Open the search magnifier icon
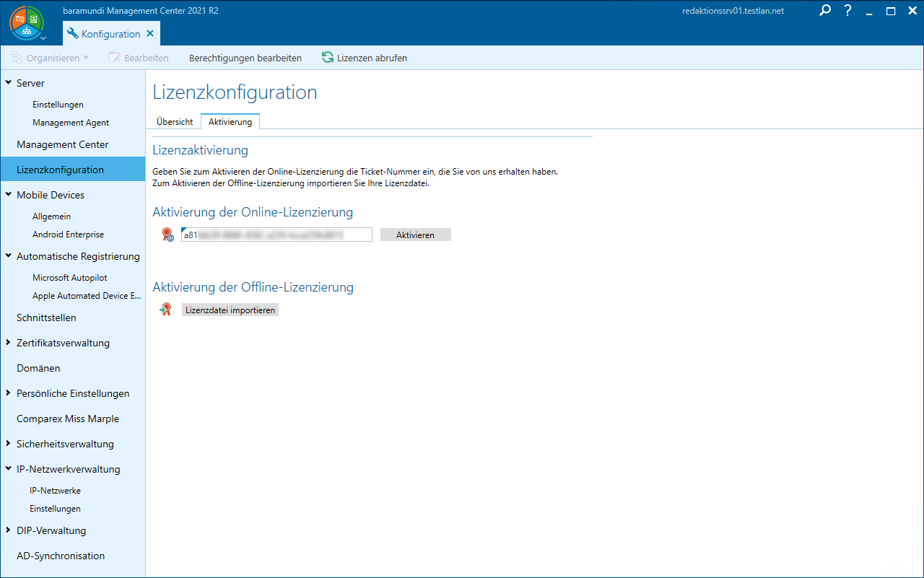The width and height of the screenshot is (924, 578). coord(825,11)
